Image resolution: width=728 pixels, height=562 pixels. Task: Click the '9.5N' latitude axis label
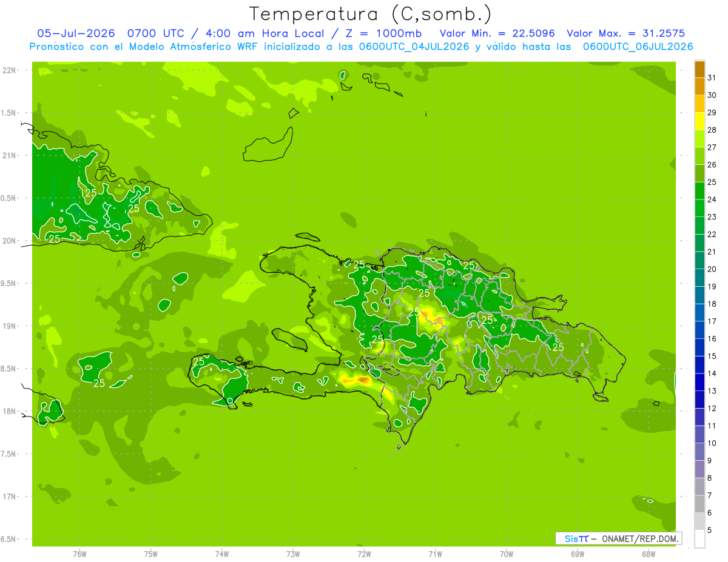[8, 283]
